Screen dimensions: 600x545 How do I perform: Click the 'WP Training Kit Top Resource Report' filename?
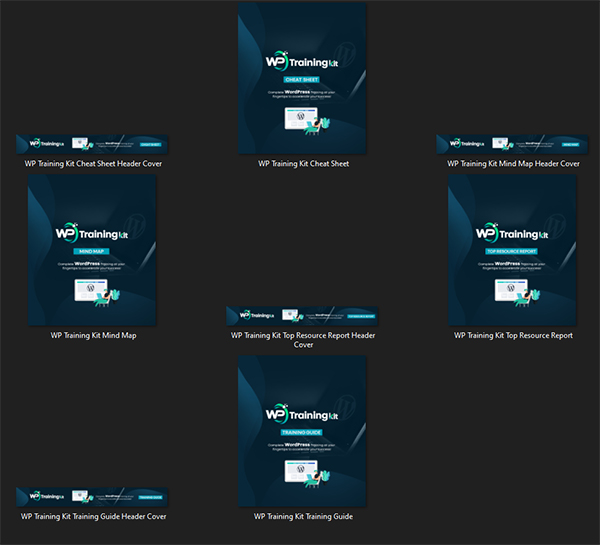pyautogui.click(x=514, y=336)
